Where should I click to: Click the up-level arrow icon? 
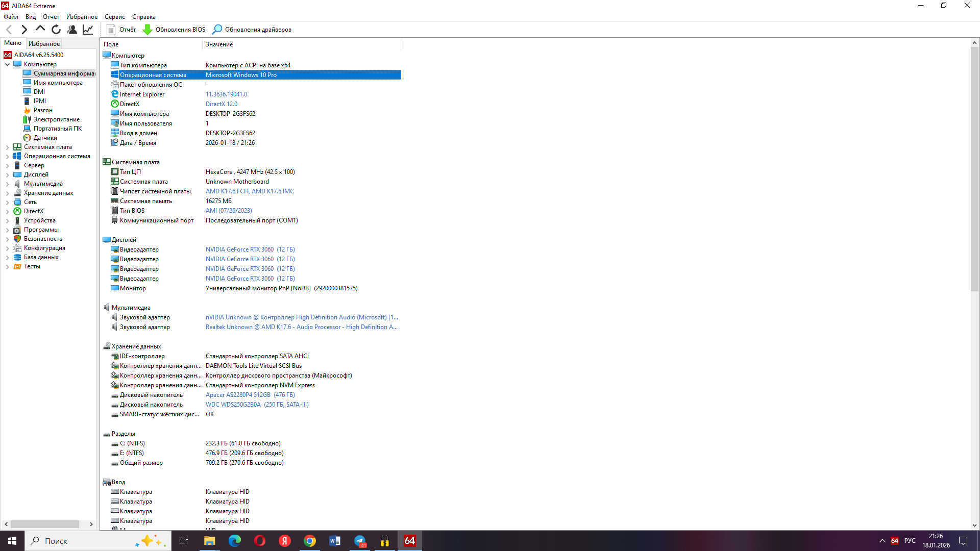point(40,29)
